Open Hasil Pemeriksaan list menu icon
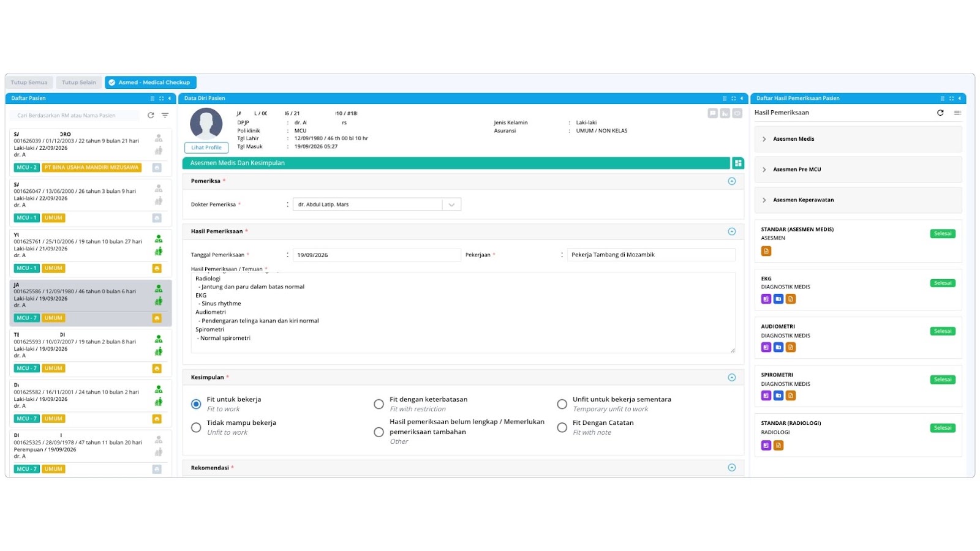Screen dimensions: 980x551 coord(957,113)
